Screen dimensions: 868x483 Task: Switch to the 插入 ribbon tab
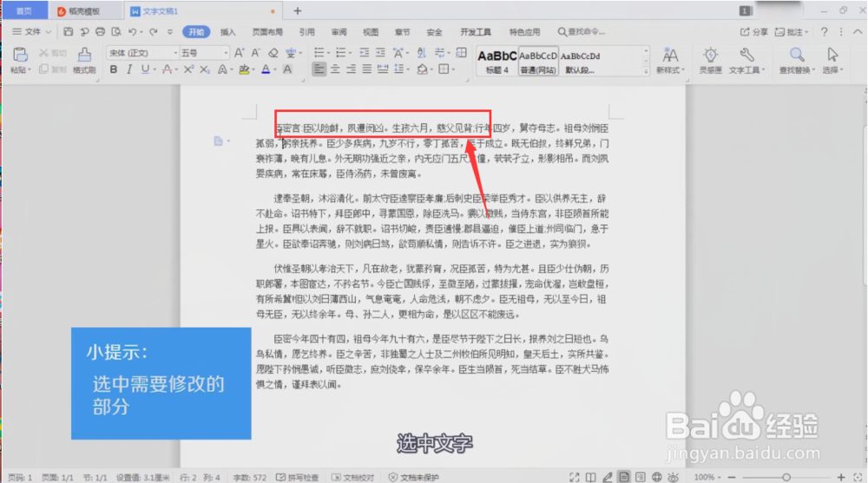[x=227, y=32]
